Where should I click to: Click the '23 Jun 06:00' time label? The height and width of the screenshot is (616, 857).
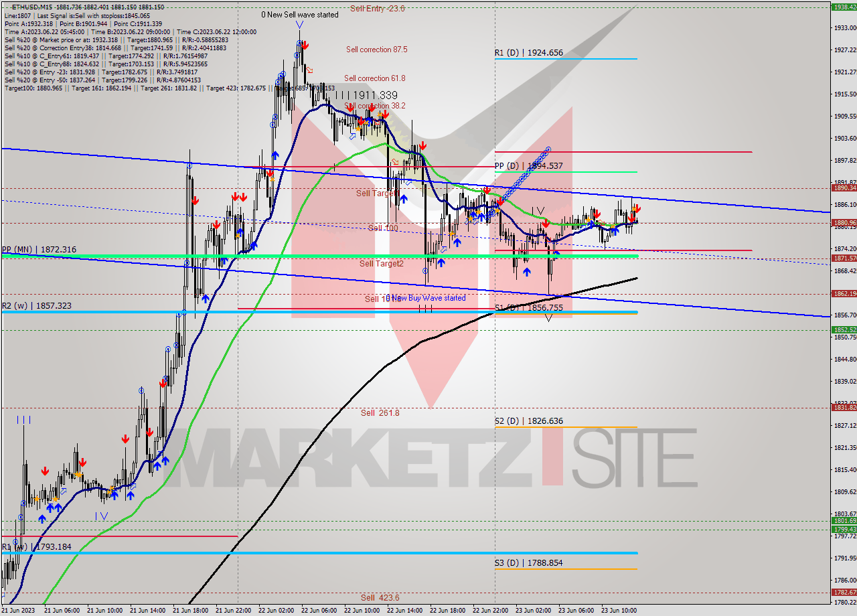(575, 611)
